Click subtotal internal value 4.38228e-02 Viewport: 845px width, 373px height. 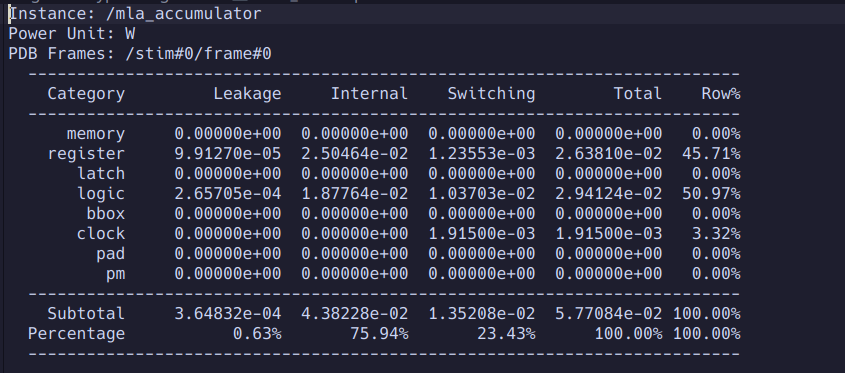pyautogui.click(x=355, y=313)
